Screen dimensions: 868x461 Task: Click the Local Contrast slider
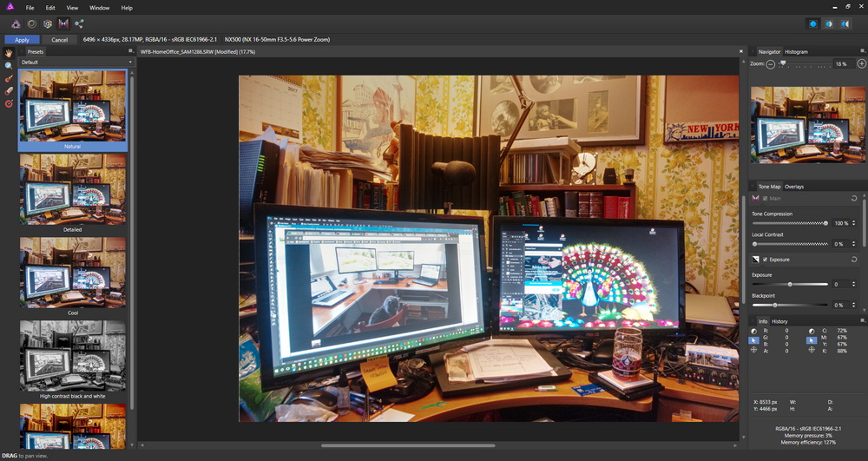[x=790, y=243]
